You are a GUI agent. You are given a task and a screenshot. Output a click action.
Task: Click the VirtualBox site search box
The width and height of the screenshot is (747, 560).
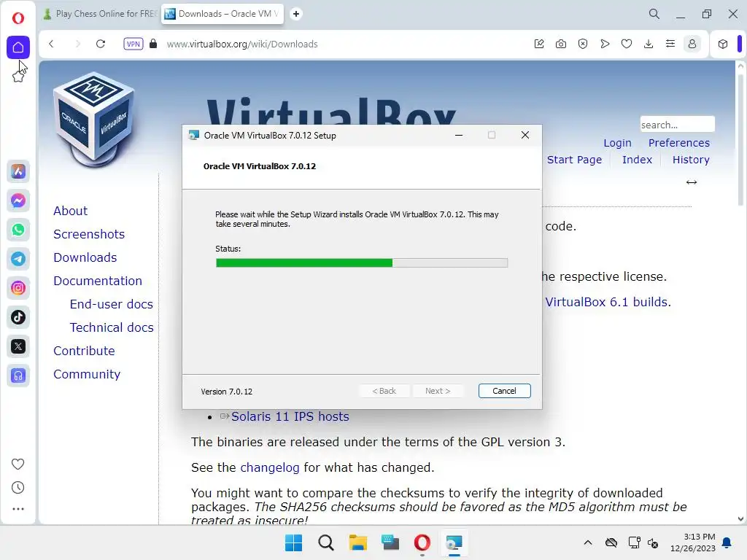coord(677,124)
